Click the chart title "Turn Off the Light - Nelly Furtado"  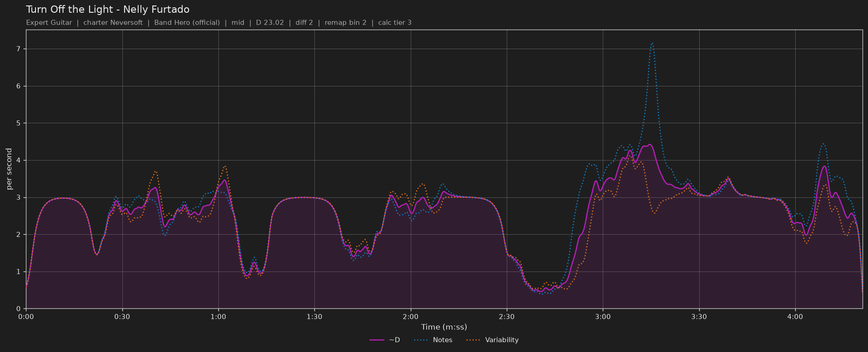(x=108, y=10)
